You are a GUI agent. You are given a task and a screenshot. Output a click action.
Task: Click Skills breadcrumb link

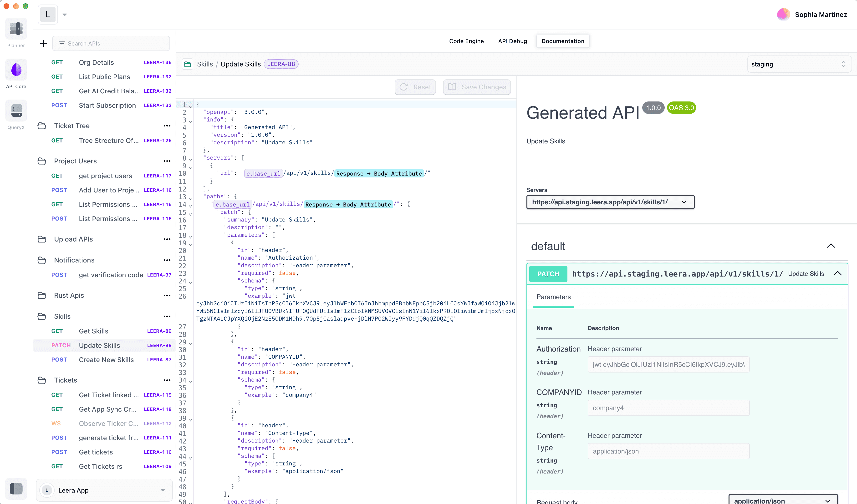(x=205, y=64)
